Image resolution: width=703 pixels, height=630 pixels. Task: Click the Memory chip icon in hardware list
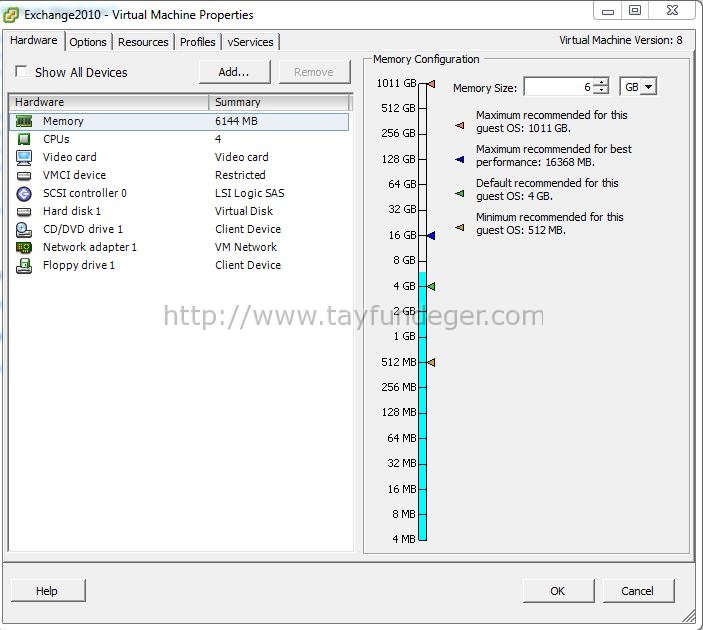[x=24, y=121]
